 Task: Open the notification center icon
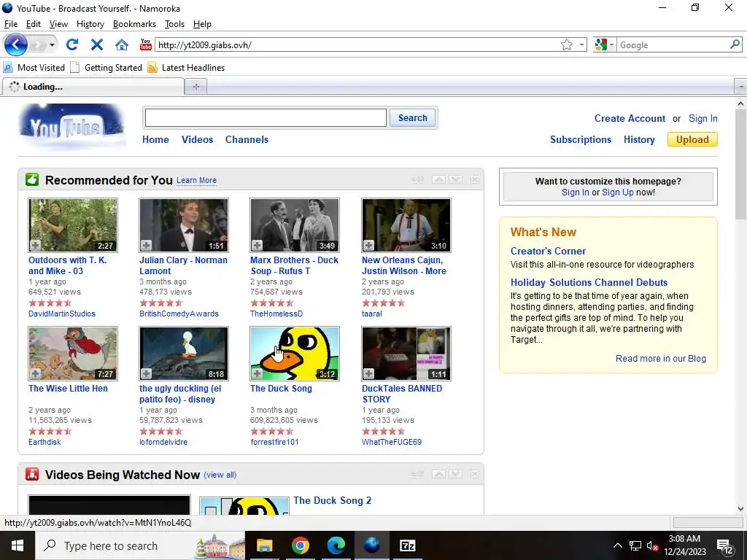[724, 546]
